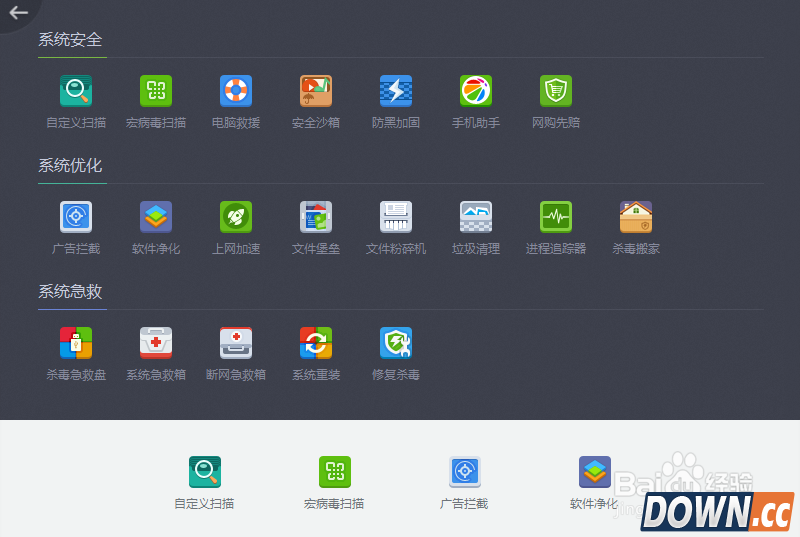Open the 文件堡垒 tool
The height and width of the screenshot is (537, 800).
tap(316, 217)
